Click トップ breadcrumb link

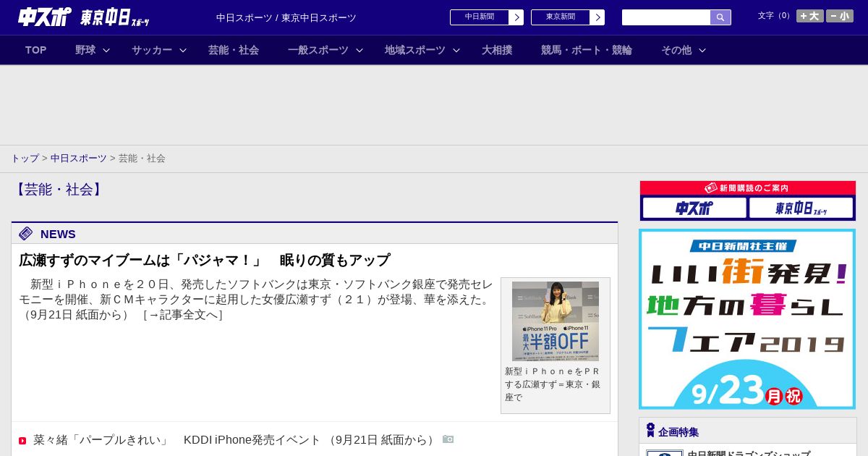[25, 158]
